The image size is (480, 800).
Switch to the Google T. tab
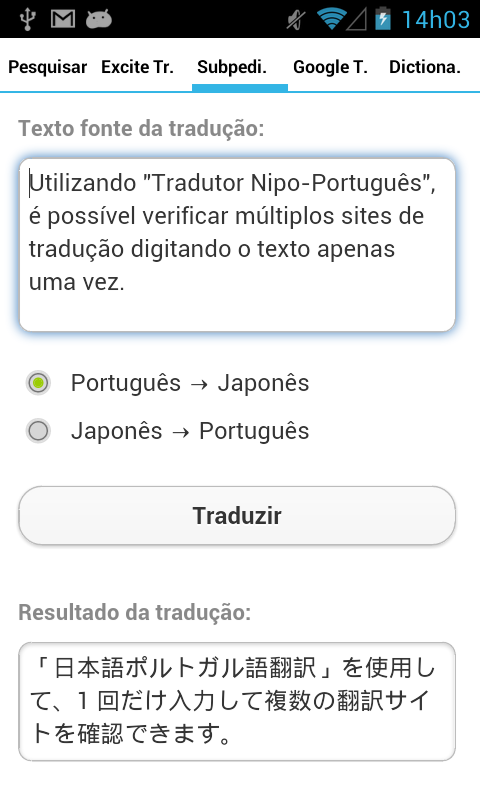point(330,67)
